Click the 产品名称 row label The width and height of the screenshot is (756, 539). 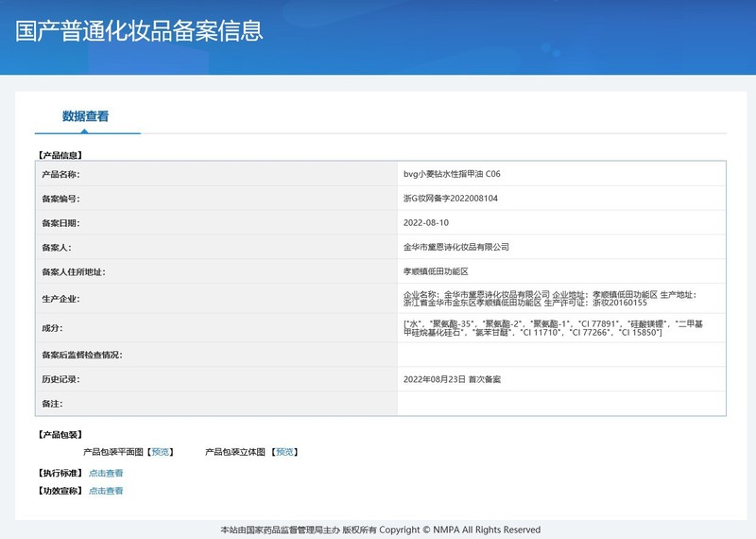[60, 174]
